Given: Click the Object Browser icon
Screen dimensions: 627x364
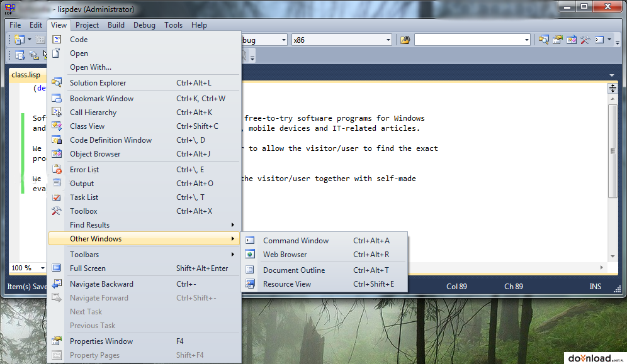Looking at the screenshot, I should (x=57, y=153).
